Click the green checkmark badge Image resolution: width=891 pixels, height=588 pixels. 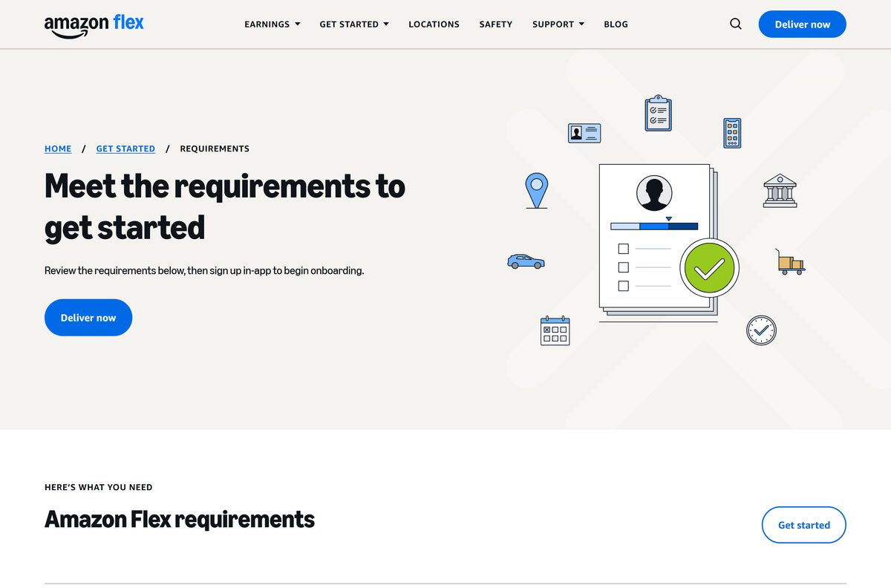coord(709,268)
